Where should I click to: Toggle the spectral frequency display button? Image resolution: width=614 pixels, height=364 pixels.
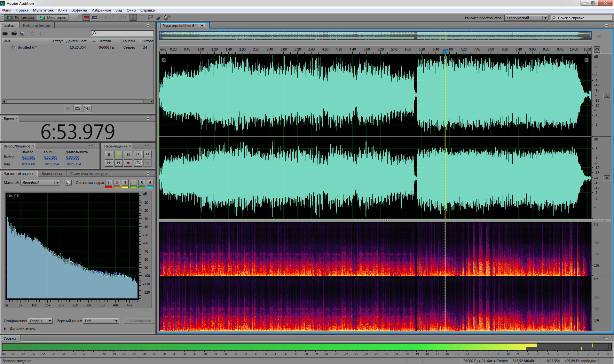[x=86, y=18]
